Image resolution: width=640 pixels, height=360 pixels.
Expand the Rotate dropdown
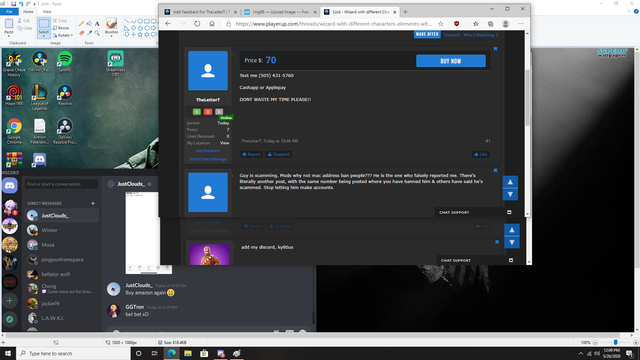pos(63,35)
